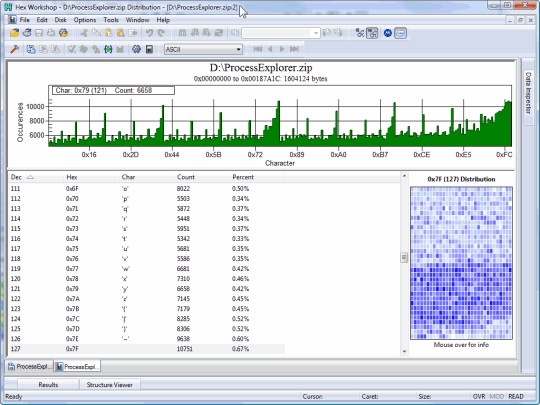Click the Dec column sort arrow
This screenshot has width=540, height=405.
coord(30,177)
